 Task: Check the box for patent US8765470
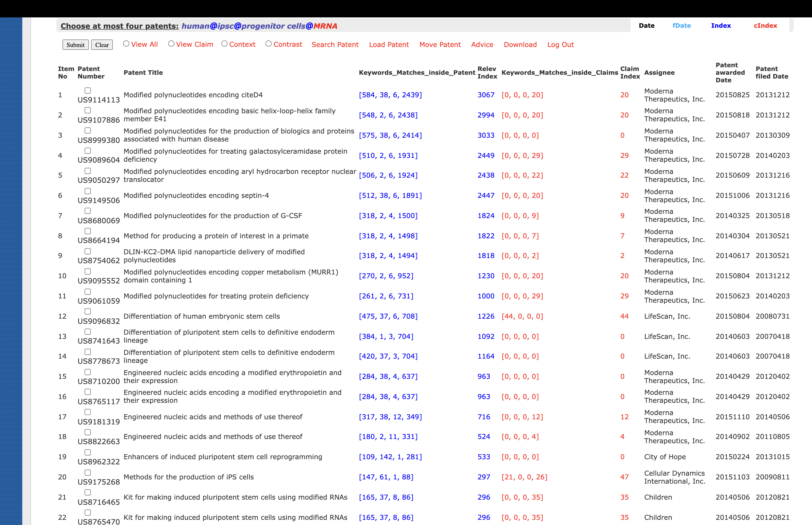[x=88, y=513]
